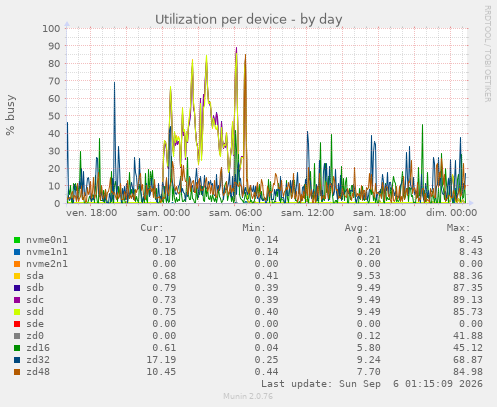Click the Max: column header
497x407 pixels.
[x=459, y=228]
